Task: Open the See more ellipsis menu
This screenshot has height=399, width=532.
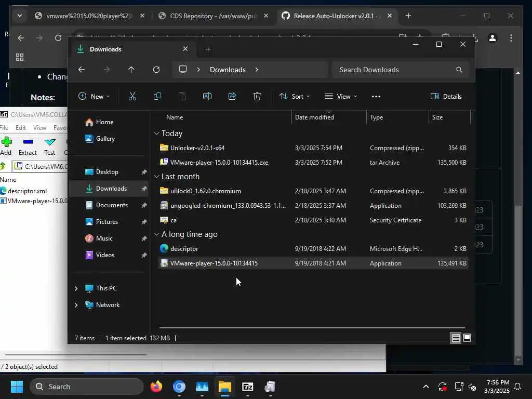Action: 376,97
